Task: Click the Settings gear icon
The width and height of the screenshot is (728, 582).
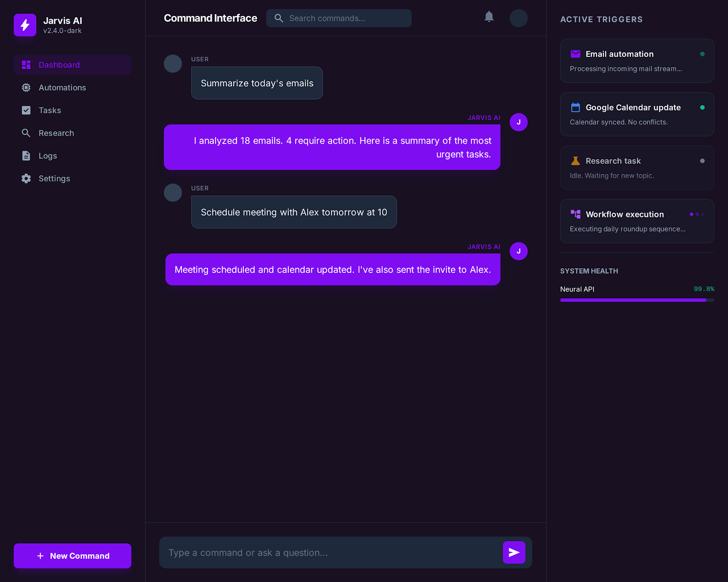Action: tap(26, 178)
